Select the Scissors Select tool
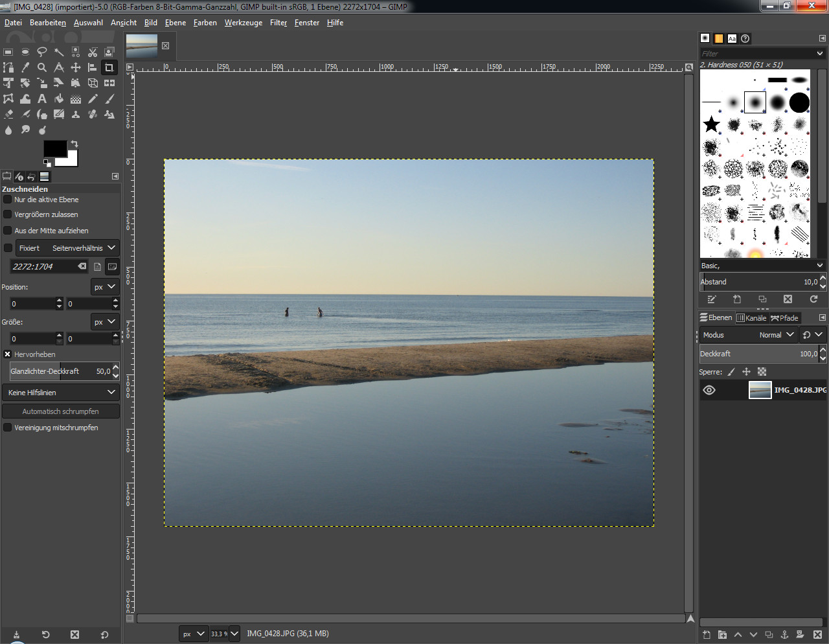The height and width of the screenshot is (644, 829). click(x=93, y=52)
